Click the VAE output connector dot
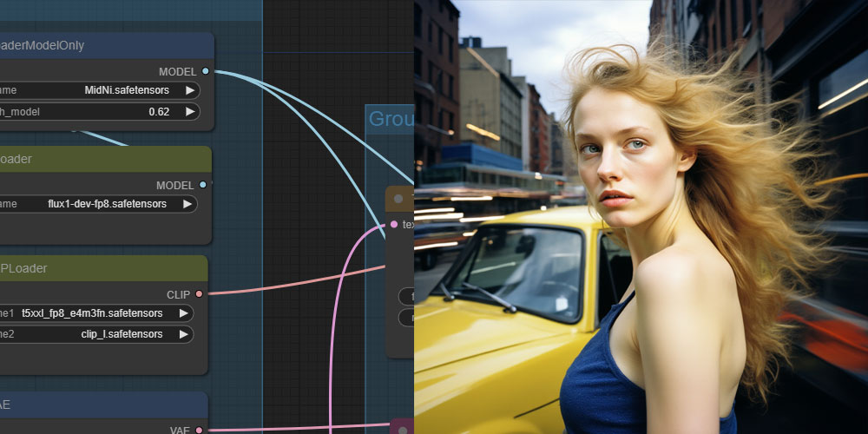Viewport: 868px width, 434px height. coord(199,431)
